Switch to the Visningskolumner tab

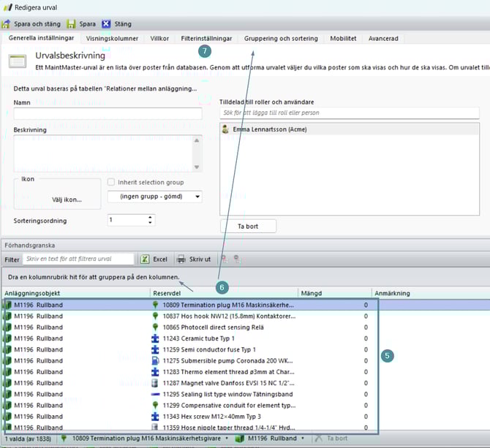pos(112,39)
